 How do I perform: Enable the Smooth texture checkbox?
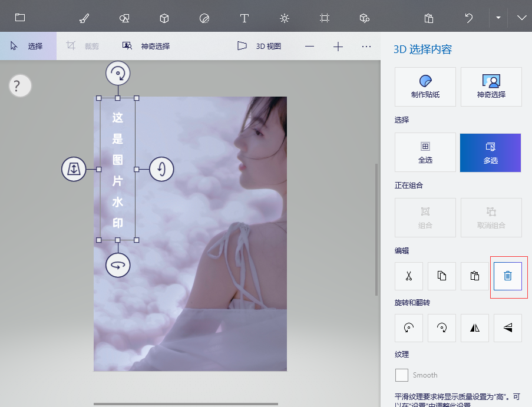point(402,375)
